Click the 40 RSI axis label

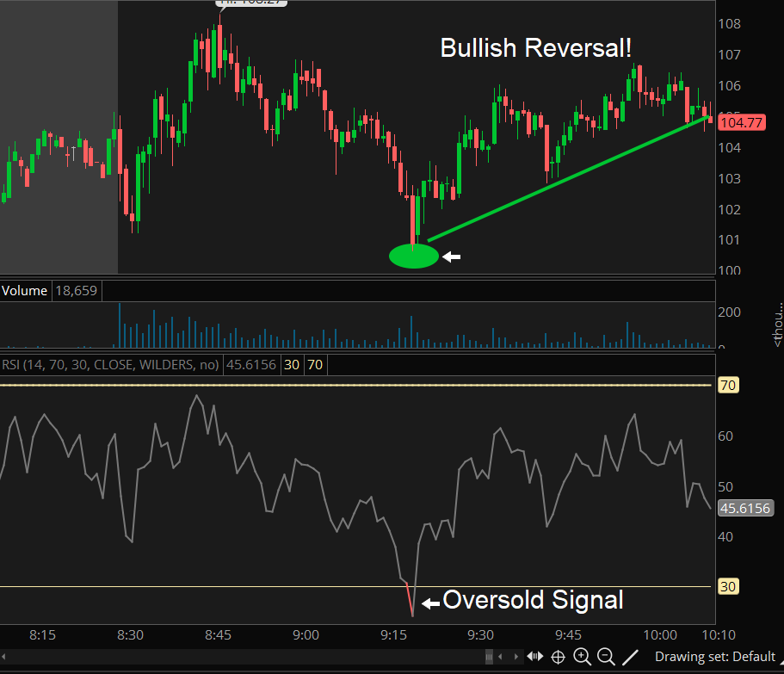pyautogui.click(x=725, y=536)
